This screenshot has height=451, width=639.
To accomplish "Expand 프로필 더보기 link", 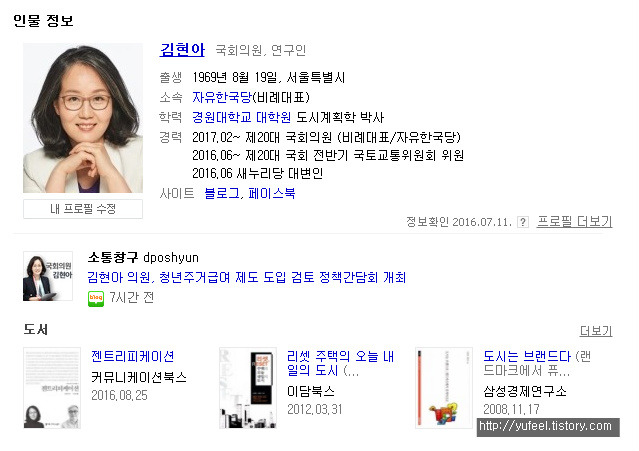I will [x=574, y=222].
